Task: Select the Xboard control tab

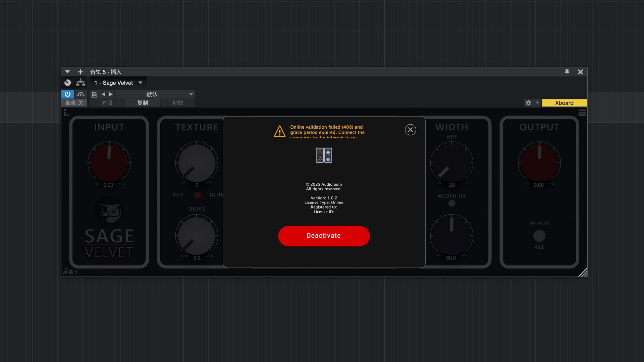Action: point(564,103)
